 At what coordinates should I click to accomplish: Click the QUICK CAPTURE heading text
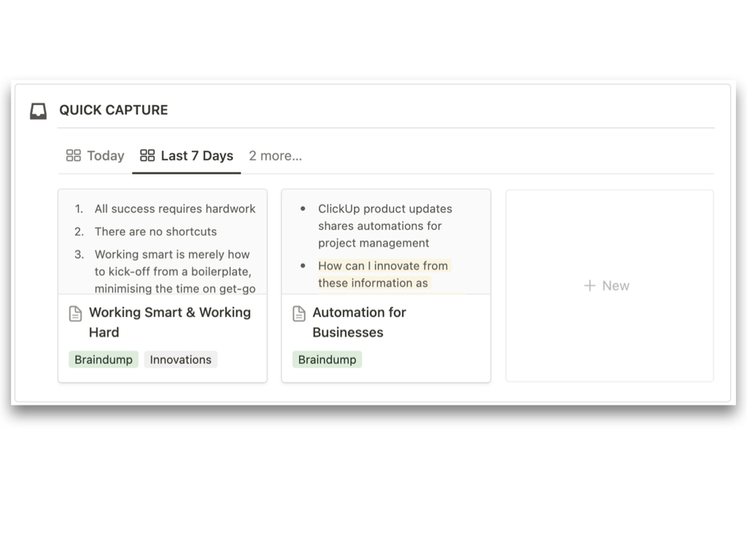coord(113,110)
